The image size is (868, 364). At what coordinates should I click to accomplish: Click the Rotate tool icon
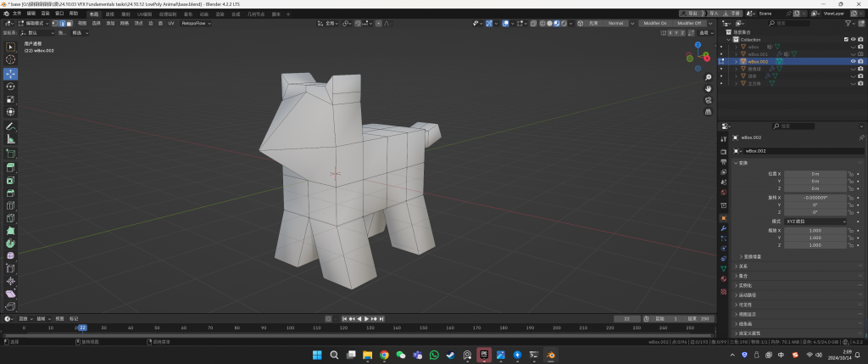point(11,87)
